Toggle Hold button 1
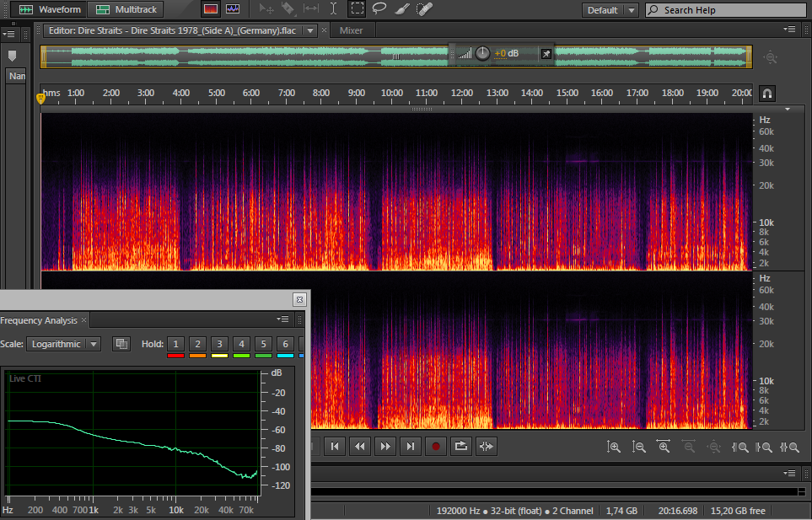The width and height of the screenshot is (812, 520). point(175,344)
